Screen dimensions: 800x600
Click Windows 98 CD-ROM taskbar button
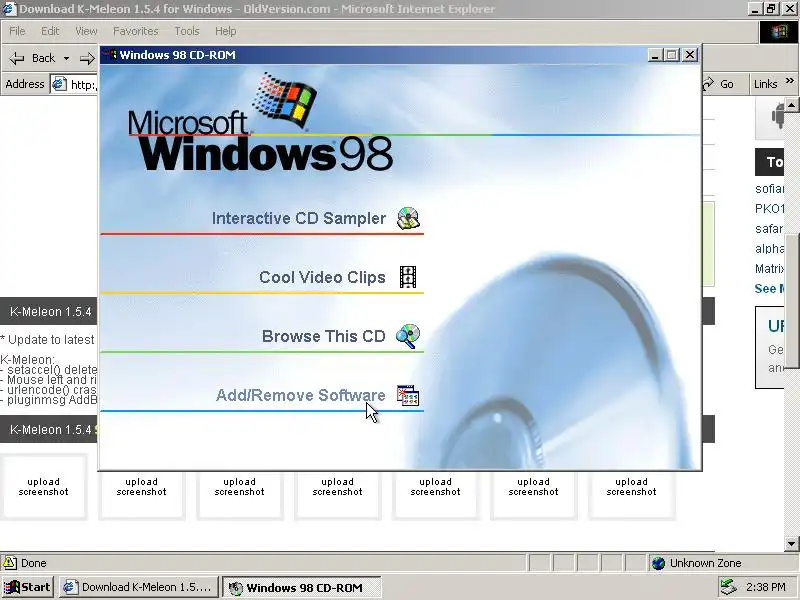(x=302, y=587)
